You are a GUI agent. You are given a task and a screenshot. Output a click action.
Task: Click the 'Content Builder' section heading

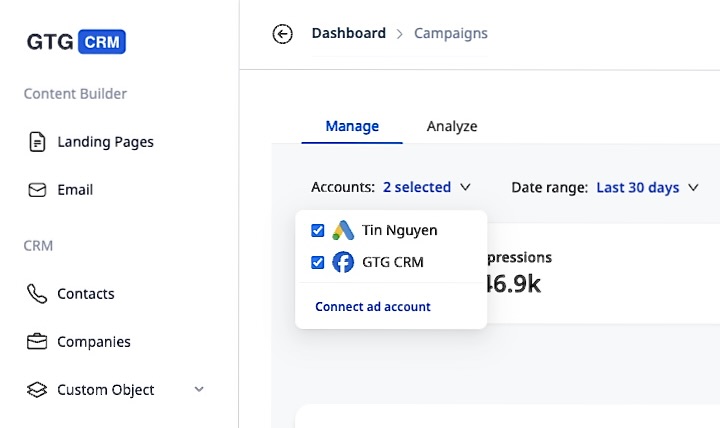75,94
